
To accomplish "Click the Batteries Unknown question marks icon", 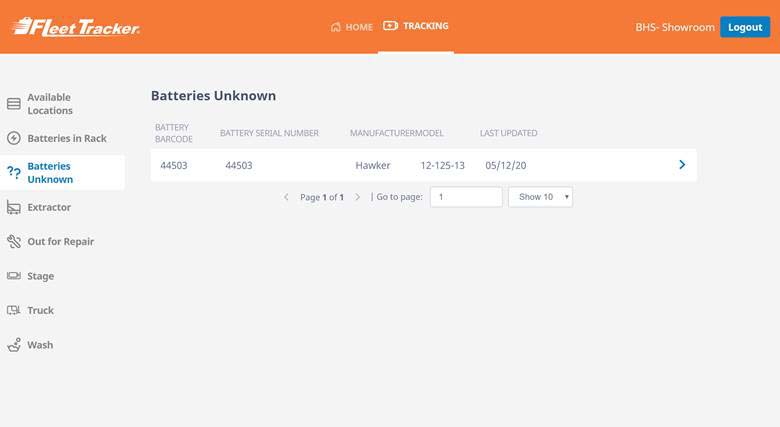I will click(x=14, y=173).
